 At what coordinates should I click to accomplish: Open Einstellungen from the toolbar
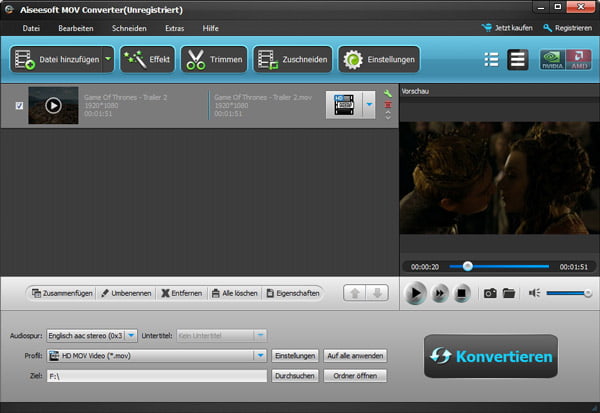(x=379, y=59)
